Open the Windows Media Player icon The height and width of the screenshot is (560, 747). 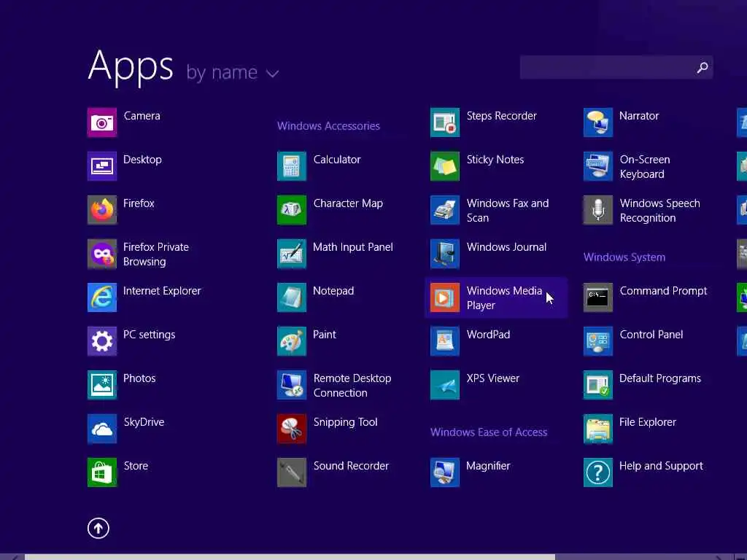click(445, 297)
